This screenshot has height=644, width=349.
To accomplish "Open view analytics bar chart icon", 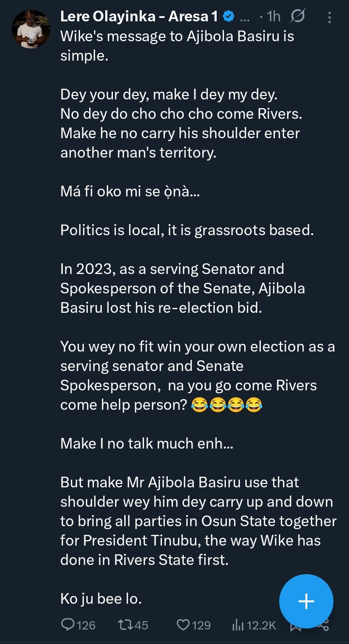I will point(238,625).
